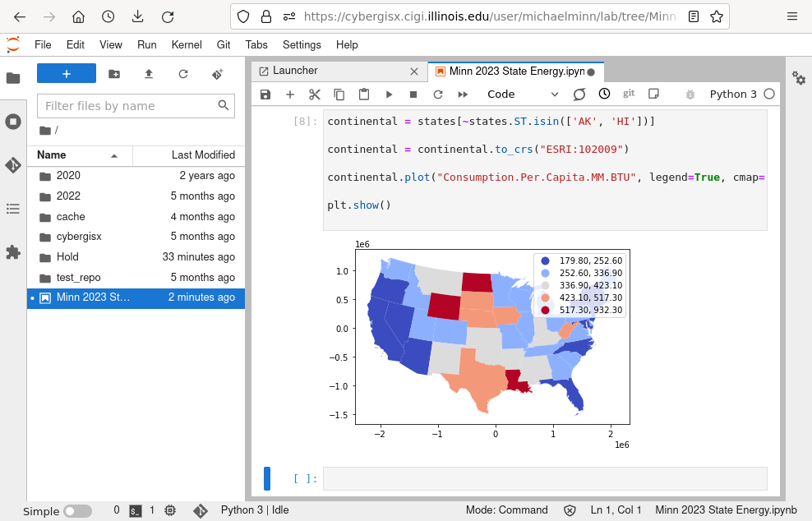This screenshot has height=521, width=812.
Task: Click the blue new launcher plus button
Action: (x=67, y=74)
